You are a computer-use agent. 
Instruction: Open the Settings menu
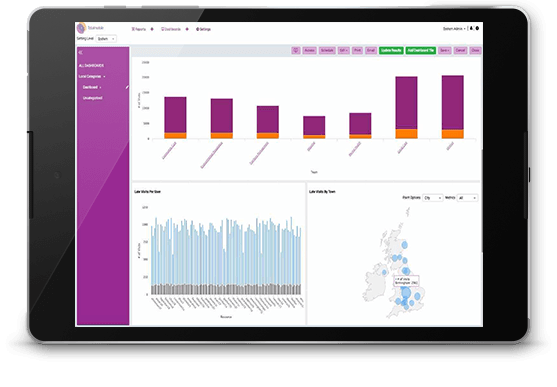[204, 29]
